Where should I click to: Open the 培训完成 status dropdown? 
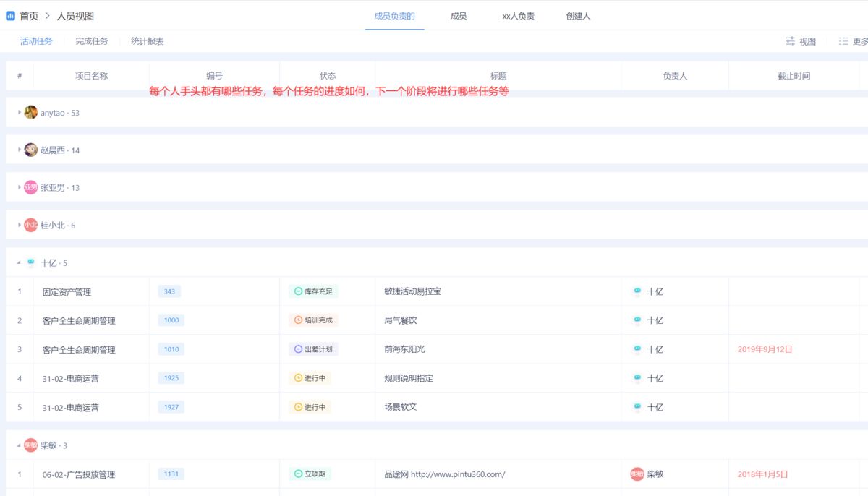(313, 320)
